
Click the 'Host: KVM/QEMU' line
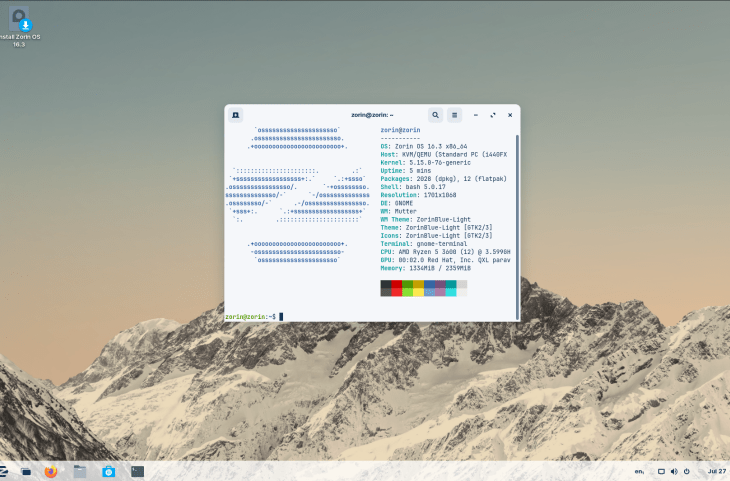pos(444,154)
